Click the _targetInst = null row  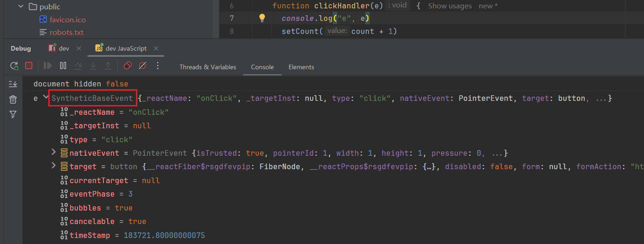click(x=105, y=125)
